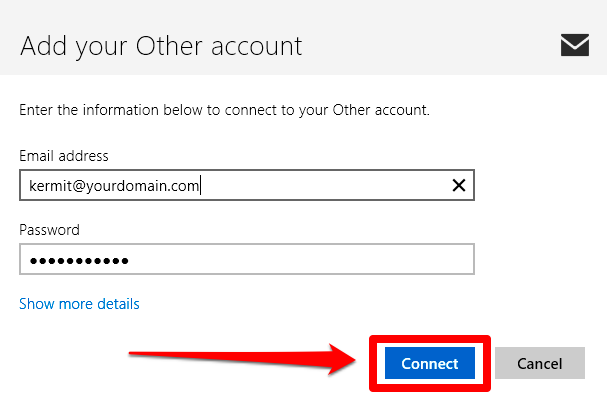Image resolution: width=607 pixels, height=397 pixels.
Task: Click the 'Password' field label
Action: pyautogui.click(x=50, y=230)
